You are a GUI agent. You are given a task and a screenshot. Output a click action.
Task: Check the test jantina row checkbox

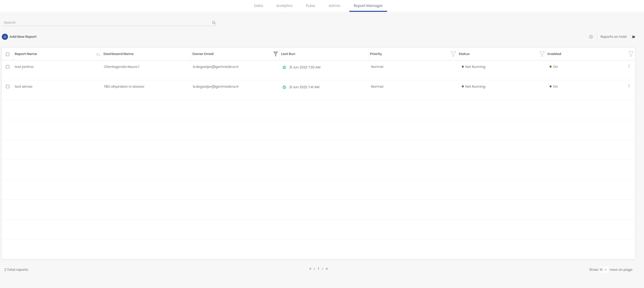click(8, 67)
